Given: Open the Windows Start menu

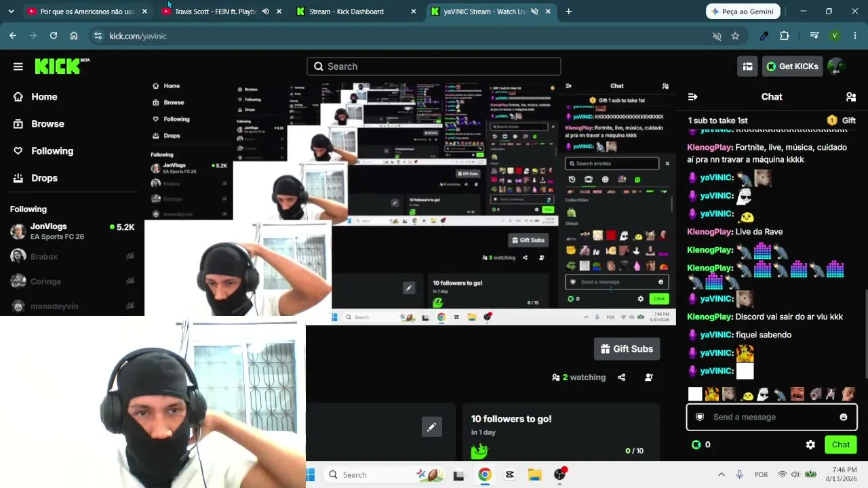Looking at the screenshot, I should [311, 474].
